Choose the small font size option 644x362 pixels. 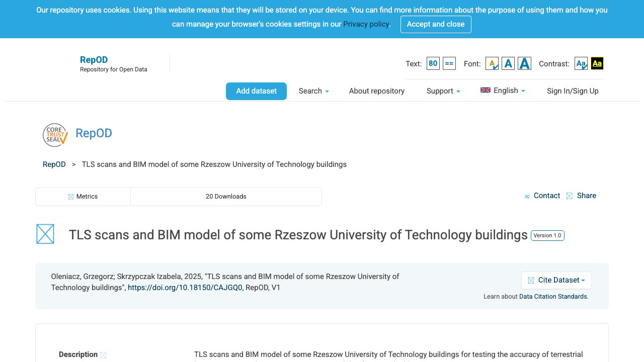pos(492,63)
